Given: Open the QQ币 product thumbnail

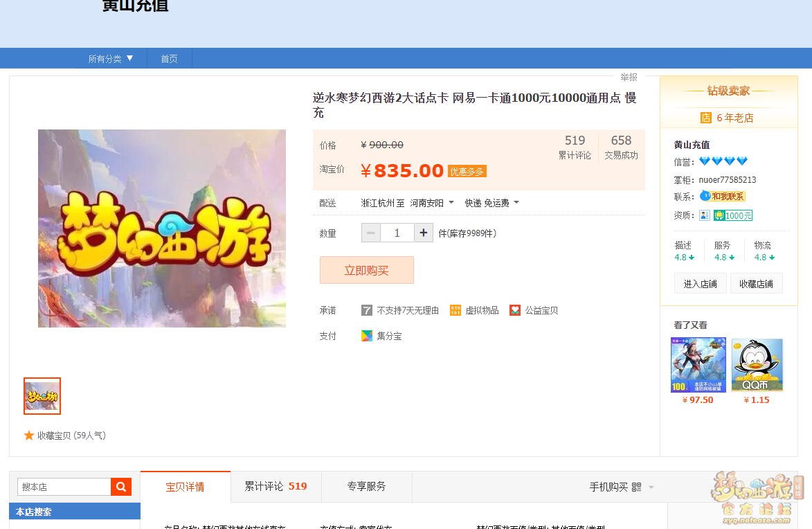Looking at the screenshot, I should point(757,365).
